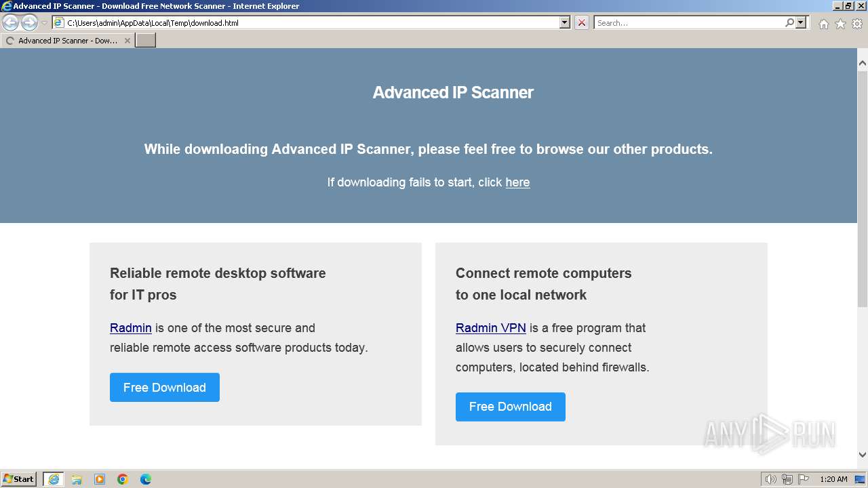Click the address bar showing download.html
Image resolution: width=868 pixels, height=488 pixels.
coord(306,22)
